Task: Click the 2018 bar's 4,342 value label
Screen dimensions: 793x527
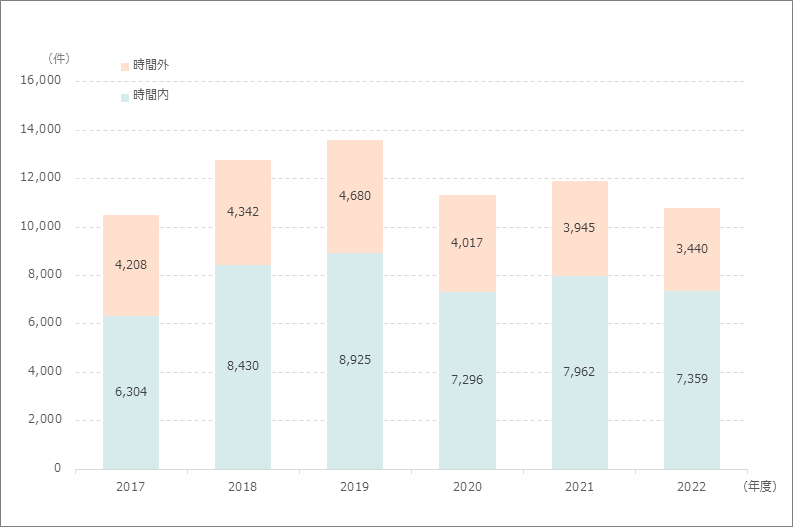Action: click(243, 211)
